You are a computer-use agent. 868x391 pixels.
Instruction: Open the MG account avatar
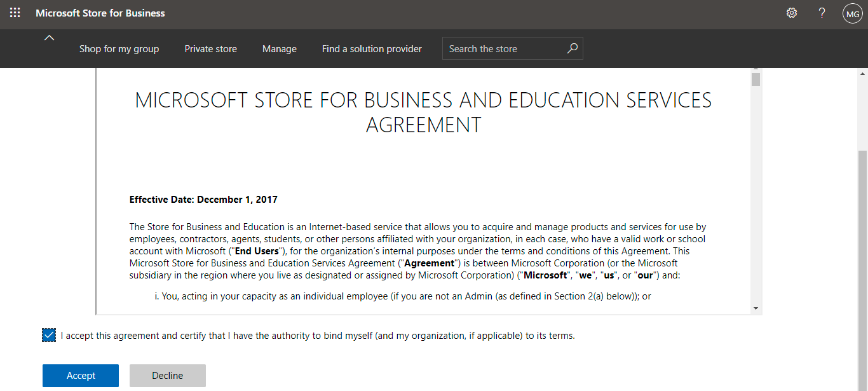(852, 13)
